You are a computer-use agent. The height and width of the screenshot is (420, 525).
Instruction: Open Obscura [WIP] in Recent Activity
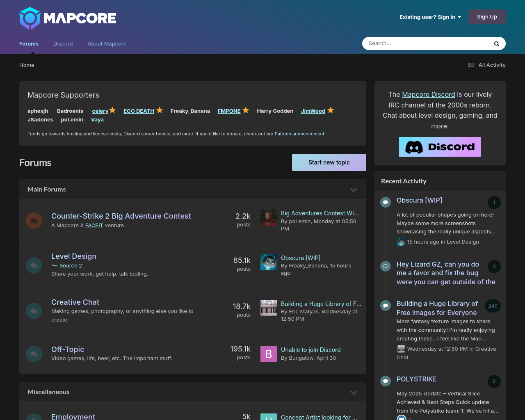pos(419,201)
